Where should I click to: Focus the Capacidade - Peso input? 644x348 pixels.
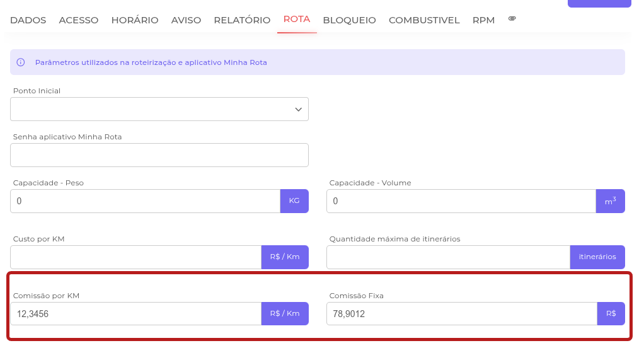click(x=146, y=201)
